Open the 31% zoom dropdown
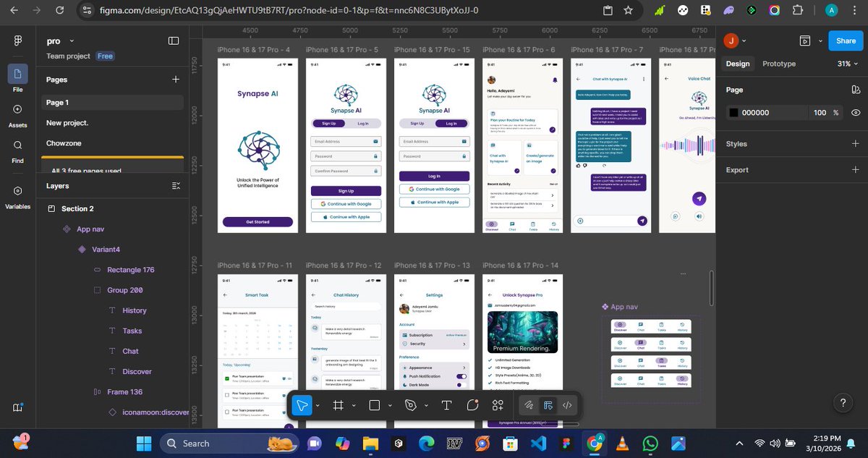Viewport: 868px width, 458px height. [847, 64]
